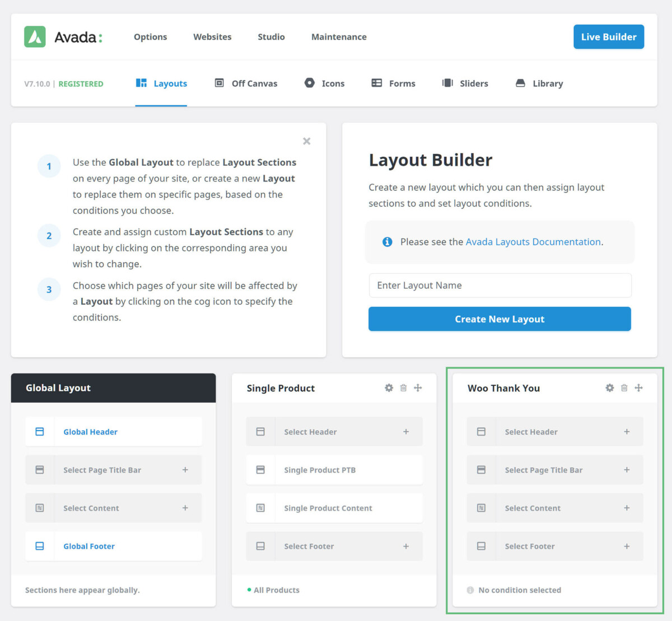Open the Studio menu

coord(271,36)
